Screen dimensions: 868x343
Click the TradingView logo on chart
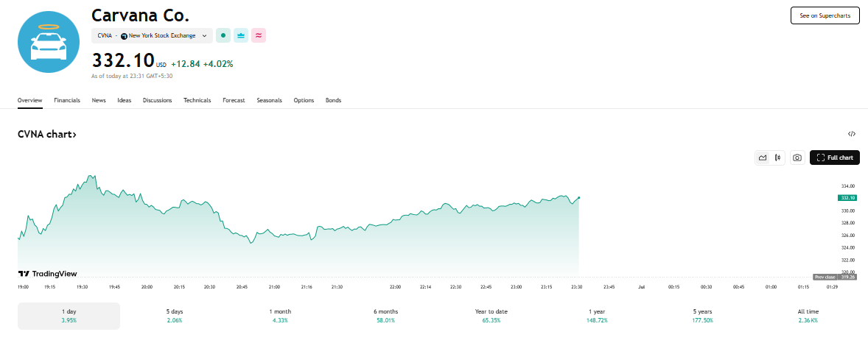click(x=48, y=274)
